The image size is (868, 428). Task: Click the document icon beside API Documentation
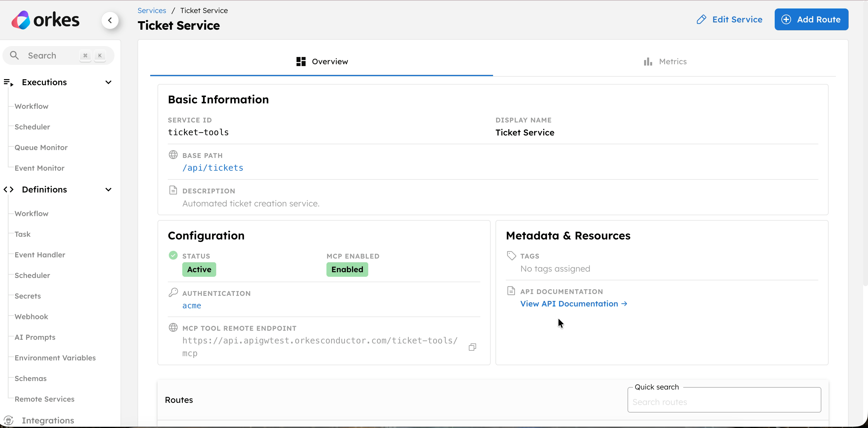(511, 290)
